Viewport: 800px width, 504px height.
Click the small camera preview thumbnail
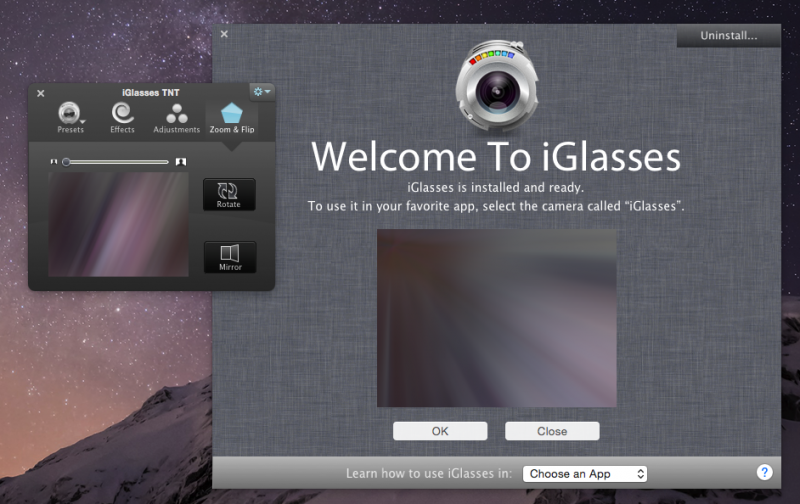118,224
